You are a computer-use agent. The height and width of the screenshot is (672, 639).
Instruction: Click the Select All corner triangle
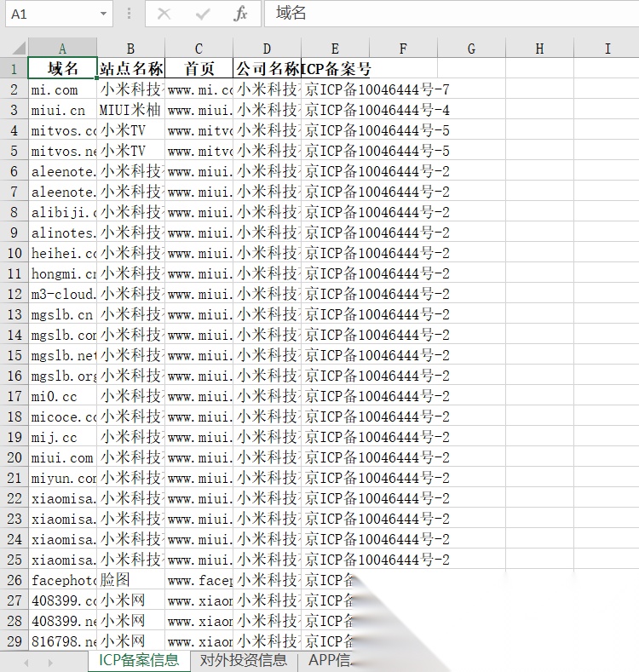(x=18, y=48)
